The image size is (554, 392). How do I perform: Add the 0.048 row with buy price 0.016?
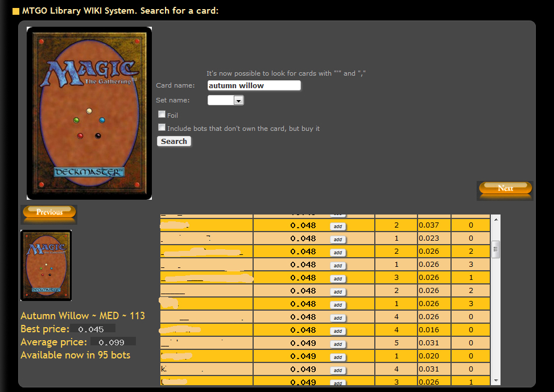pyautogui.click(x=338, y=331)
